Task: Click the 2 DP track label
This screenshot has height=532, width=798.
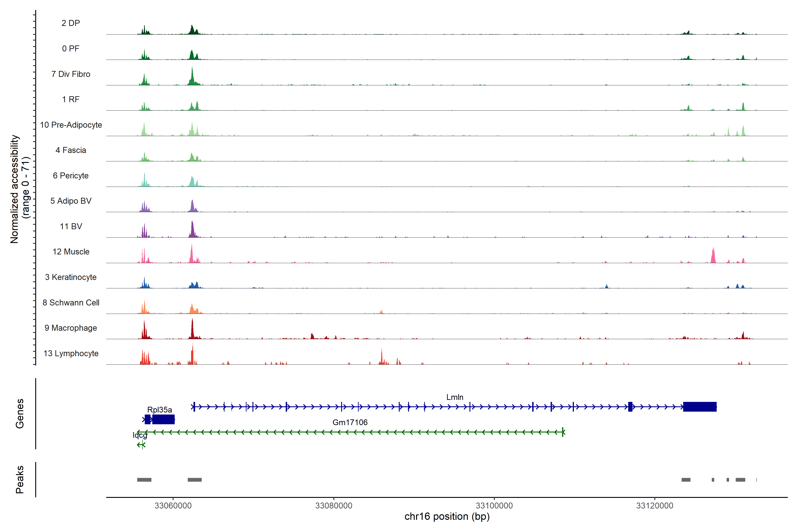Action: [70, 23]
